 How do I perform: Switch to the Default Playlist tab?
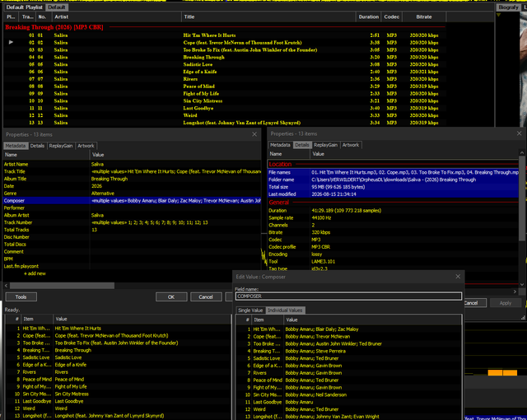point(24,7)
